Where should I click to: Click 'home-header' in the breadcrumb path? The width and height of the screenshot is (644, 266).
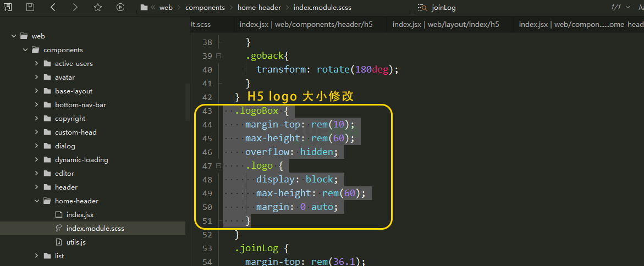(259, 7)
